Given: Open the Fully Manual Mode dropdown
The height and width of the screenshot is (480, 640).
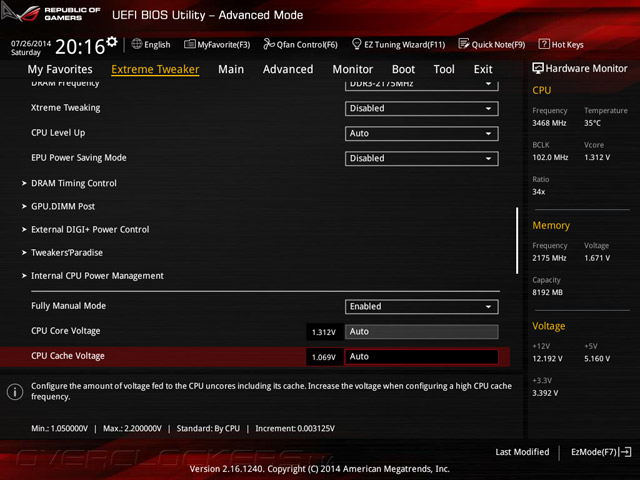Looking at the screenshot, I should pyautogui.click(x=421, y=307).
